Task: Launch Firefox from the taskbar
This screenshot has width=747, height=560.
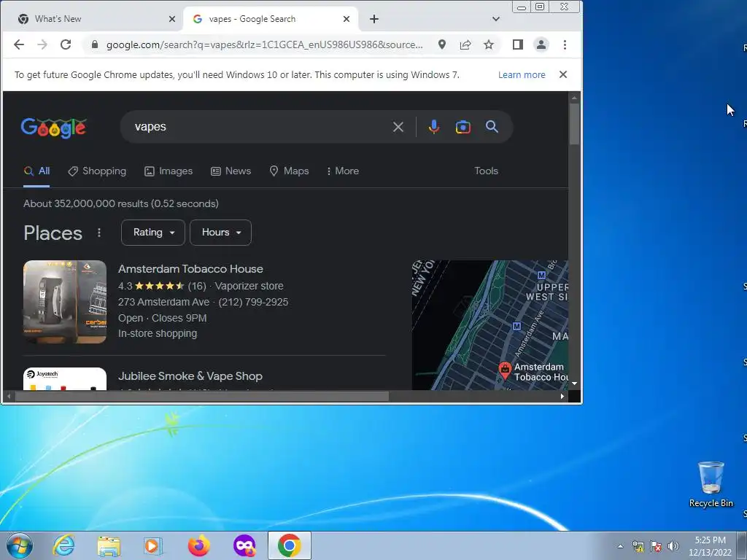Action: click(x=198, y=545)
